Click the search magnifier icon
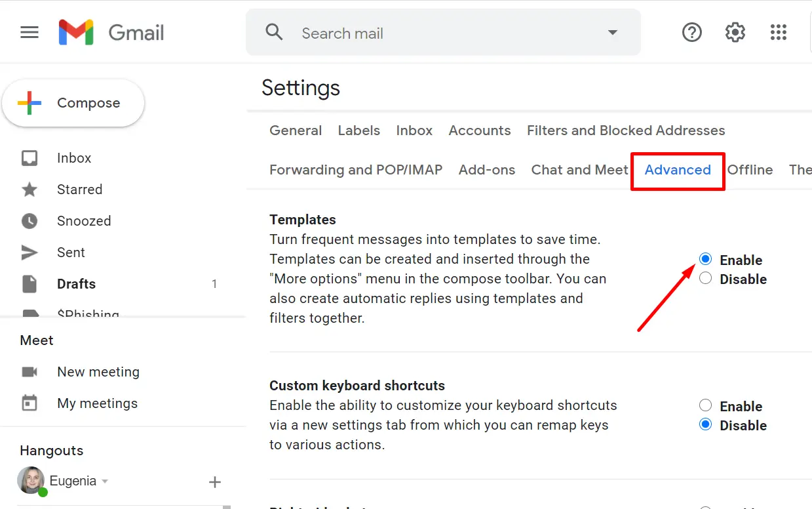This screenshot has height=509, width=812. [x=274, y=32]
